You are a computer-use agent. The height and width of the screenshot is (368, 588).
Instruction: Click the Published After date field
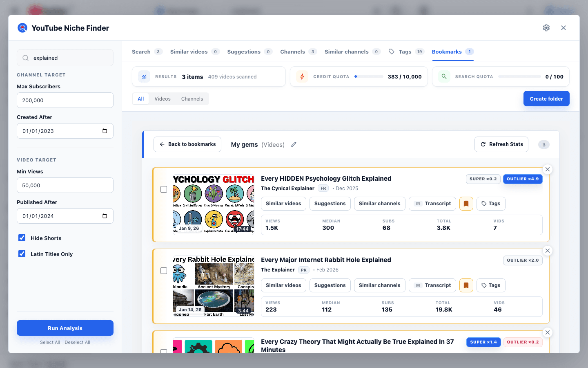(65, 216)
